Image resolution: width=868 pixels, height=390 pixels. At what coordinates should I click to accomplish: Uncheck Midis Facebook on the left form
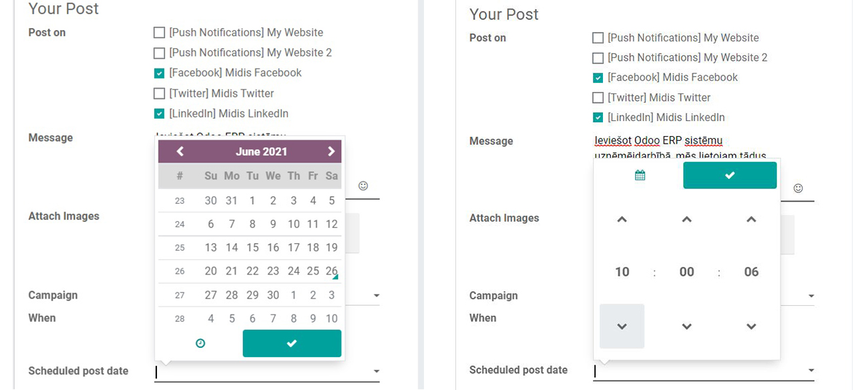point(159,73)
